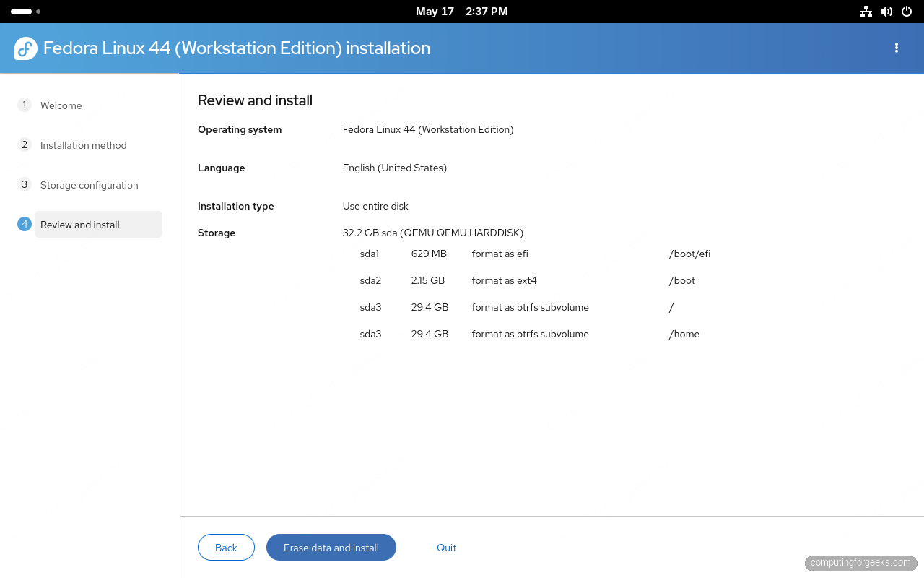
Task: Click the format as ext4 text
Action: click(505, 280)
